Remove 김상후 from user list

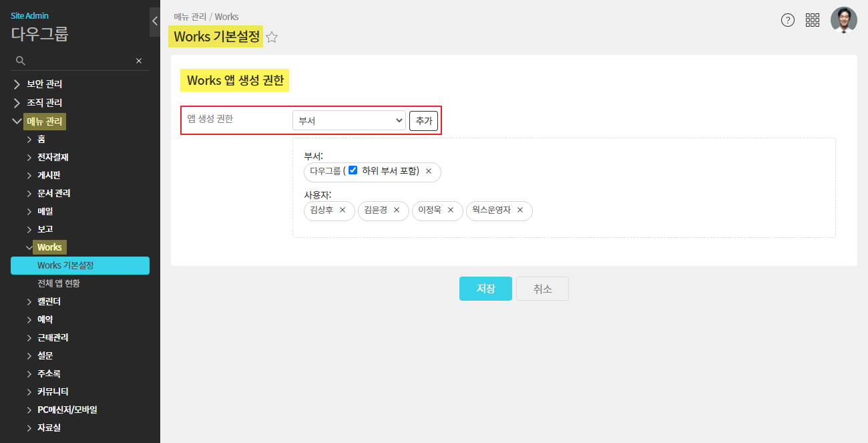pyautogui.click(x=343, y=210)
